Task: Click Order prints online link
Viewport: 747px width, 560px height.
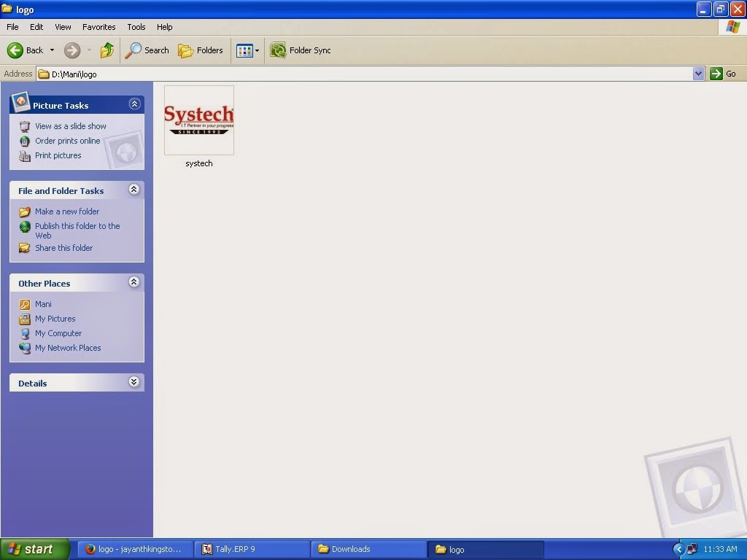Action: pos(68,141)
